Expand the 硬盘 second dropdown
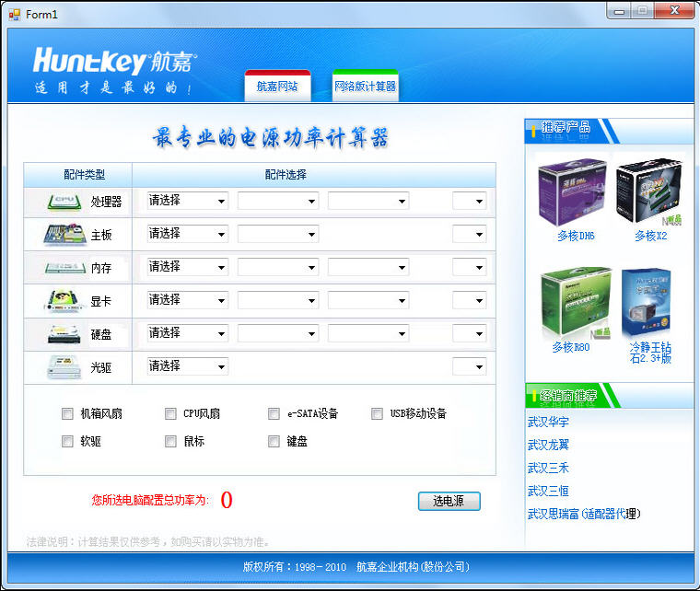 (x=278, y=333)
